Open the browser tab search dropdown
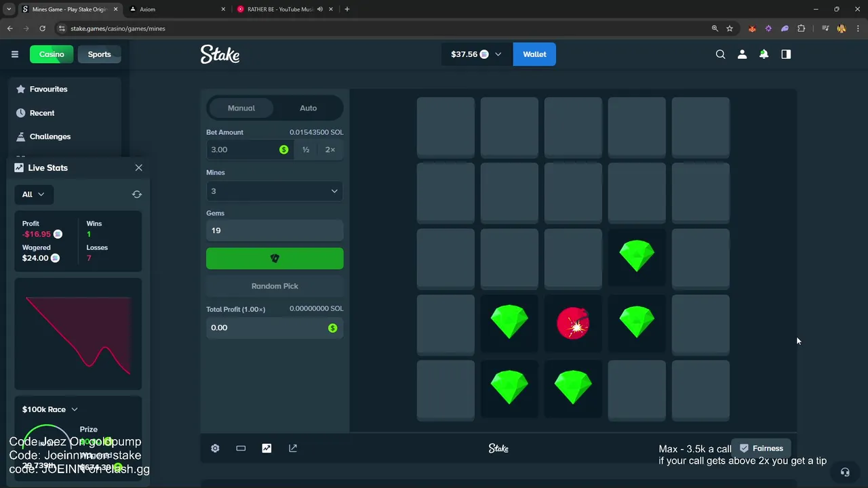The width and height of the screenshot is (868, 488). (9, 9)
